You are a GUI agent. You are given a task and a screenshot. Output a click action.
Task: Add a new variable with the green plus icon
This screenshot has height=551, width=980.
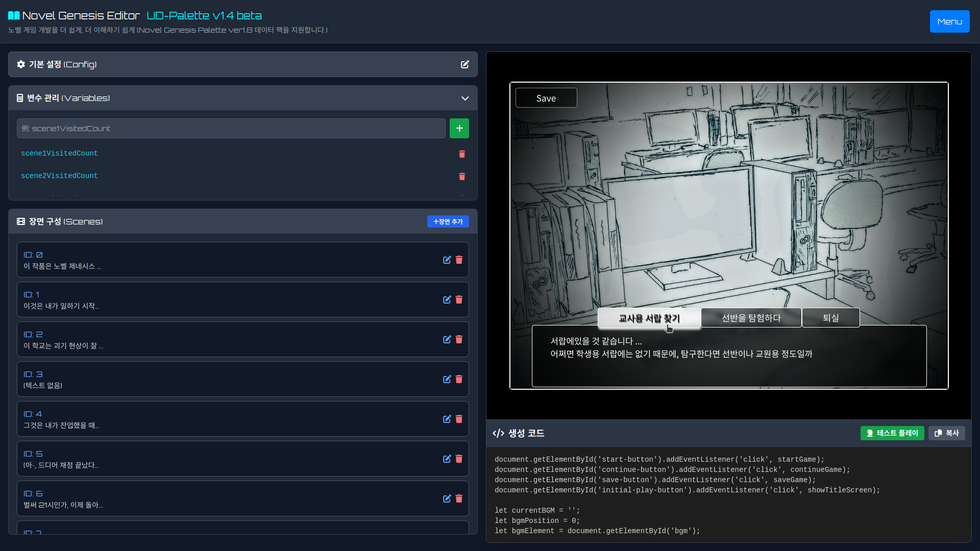pyautogui.click(x=459, y=128)
